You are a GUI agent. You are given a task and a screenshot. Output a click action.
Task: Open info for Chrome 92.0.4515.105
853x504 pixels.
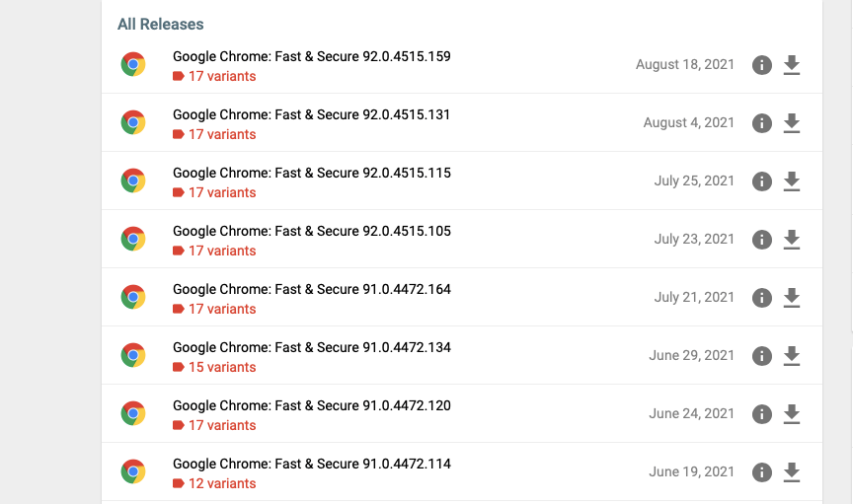761,240
